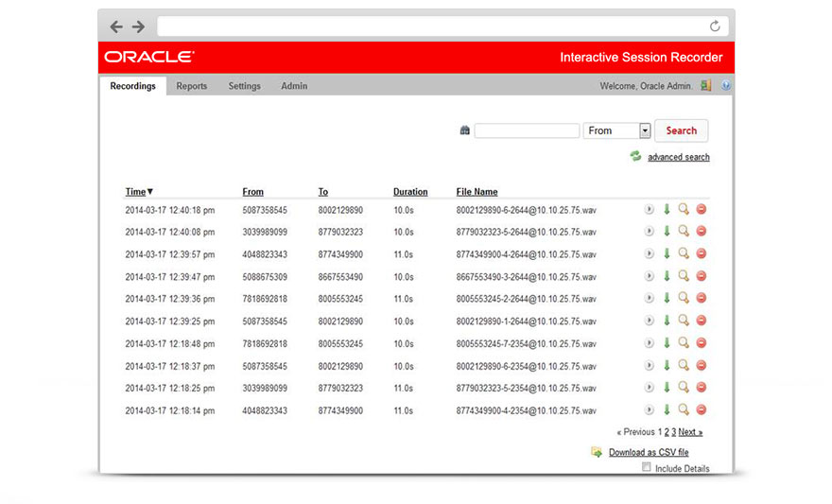Screen dimensions: 832x504
Task: Download the 8779032323-5-2354 wav file
Action: (x=667, y=388)
